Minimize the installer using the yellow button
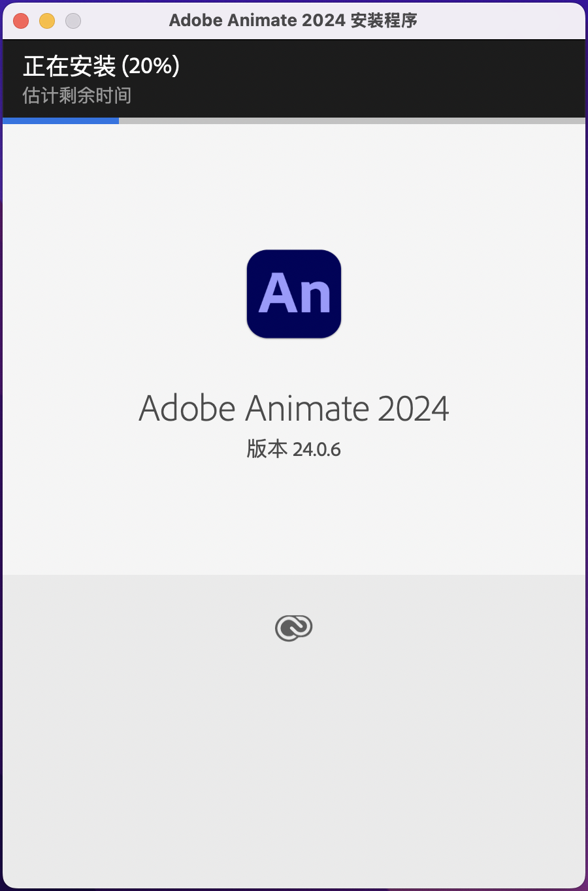Image resolution: width=588 pixels, height=891 pixels. (47, 21)
